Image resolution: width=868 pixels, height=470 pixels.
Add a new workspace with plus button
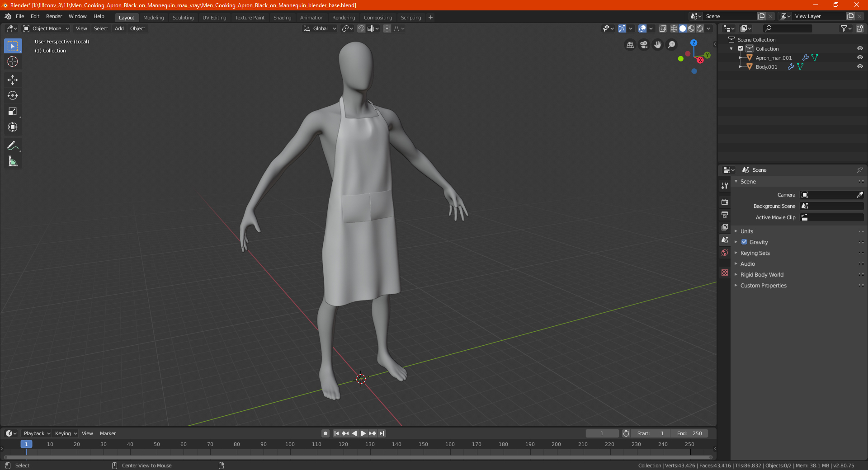pyautogui.click(x=430, y=18)
